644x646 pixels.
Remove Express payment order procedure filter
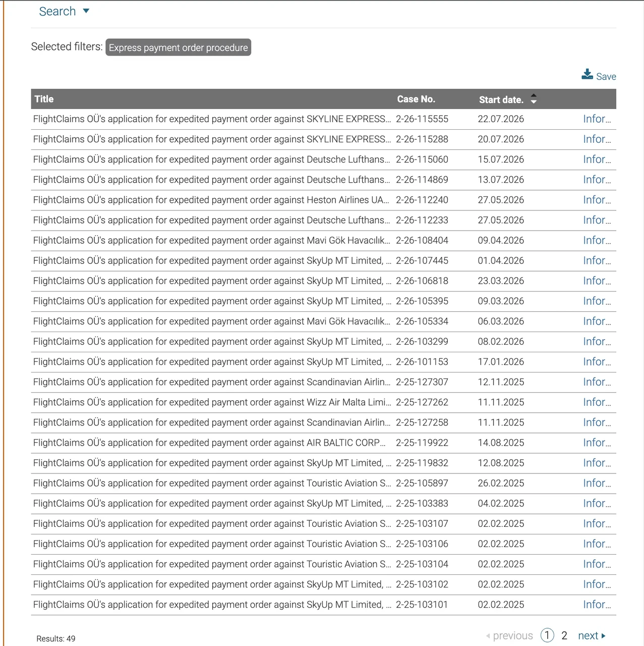click(178, 47)
